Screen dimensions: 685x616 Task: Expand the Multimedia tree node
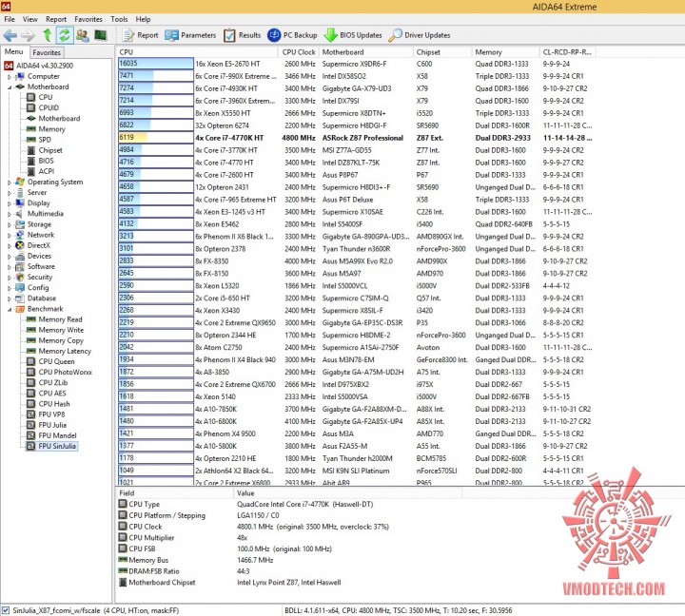[10, 214]
